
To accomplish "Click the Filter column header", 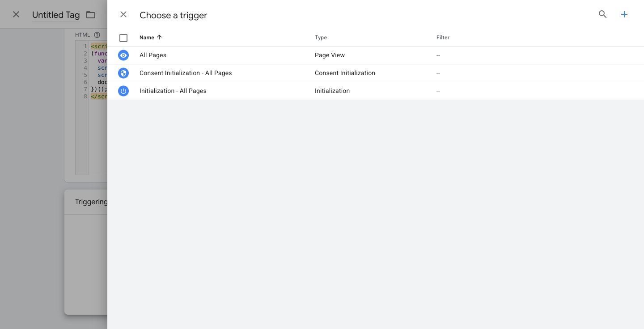I will [443, 38].
